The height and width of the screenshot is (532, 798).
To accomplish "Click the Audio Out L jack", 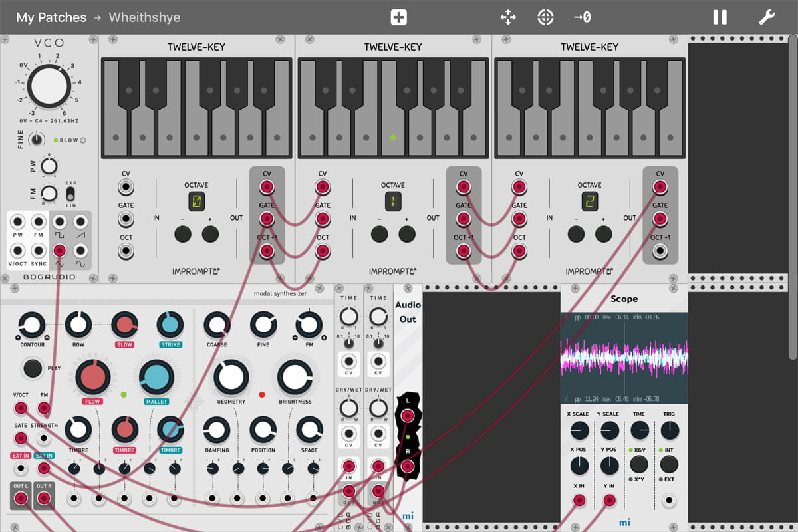I will [x=408, y=416].
